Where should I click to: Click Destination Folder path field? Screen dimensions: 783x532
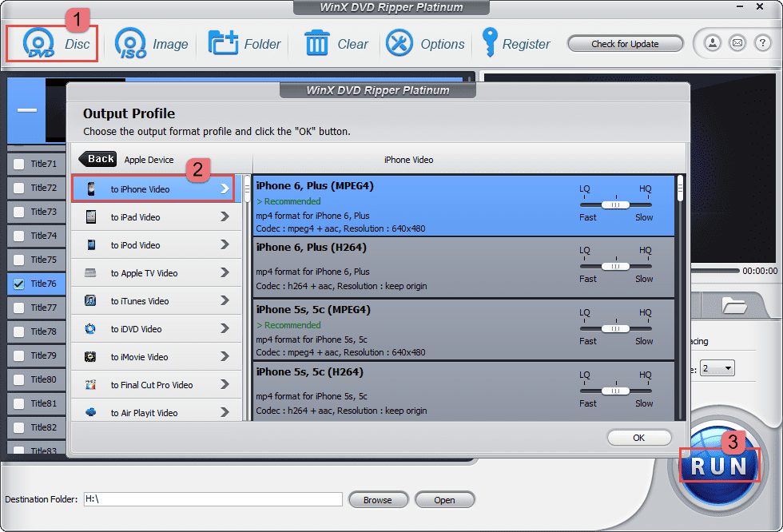(213, 499)
